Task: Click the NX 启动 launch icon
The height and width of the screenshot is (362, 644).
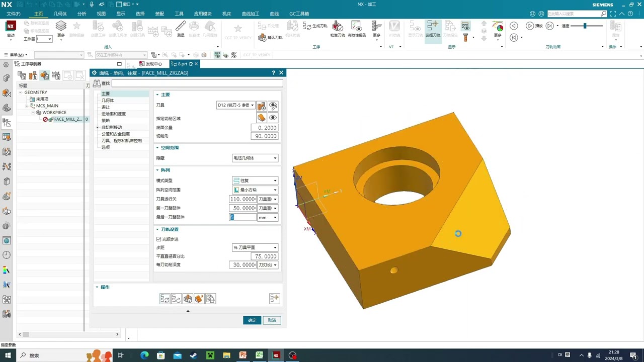Action: [x=11, y=26]
